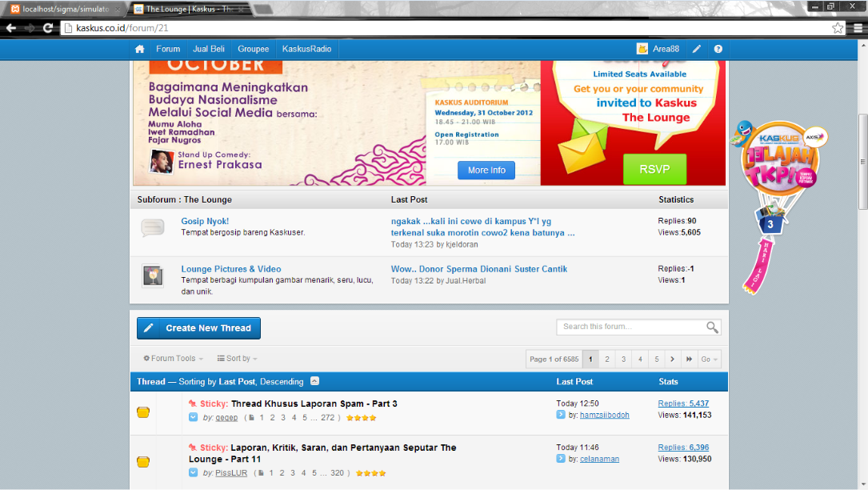Open help question mark icon
868x490 pixels.
pyautogui.click(x=718, y=49)
